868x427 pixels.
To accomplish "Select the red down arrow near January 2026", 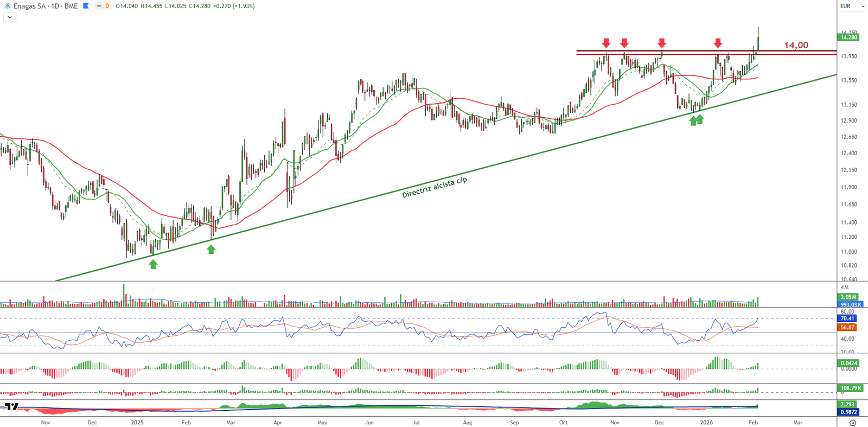I will coord(718,43).
